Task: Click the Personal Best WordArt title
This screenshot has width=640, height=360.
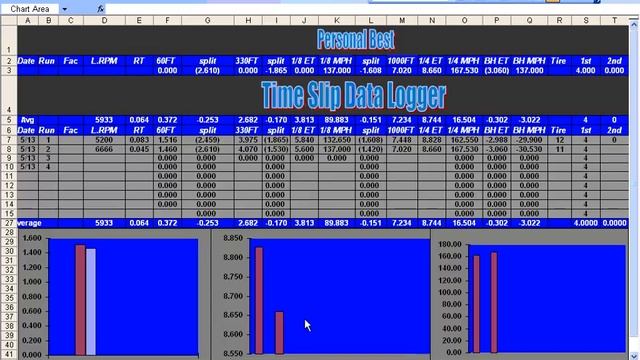Action: click(355, 40)
